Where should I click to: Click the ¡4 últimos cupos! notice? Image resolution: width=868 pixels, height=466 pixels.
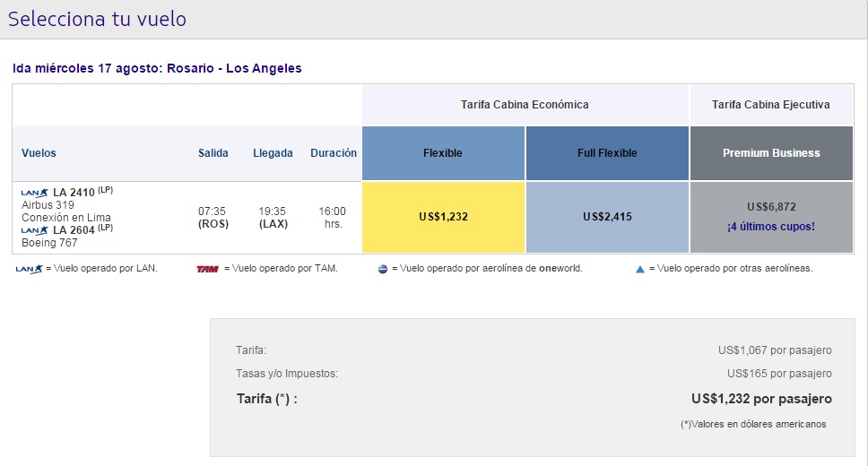click(771, 227)
